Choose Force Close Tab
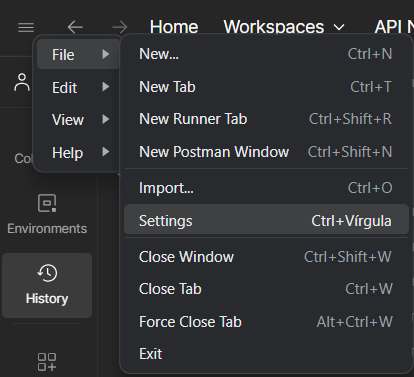Image resolution: width=414 pixels, height=377 pixels. click(266, 322)
